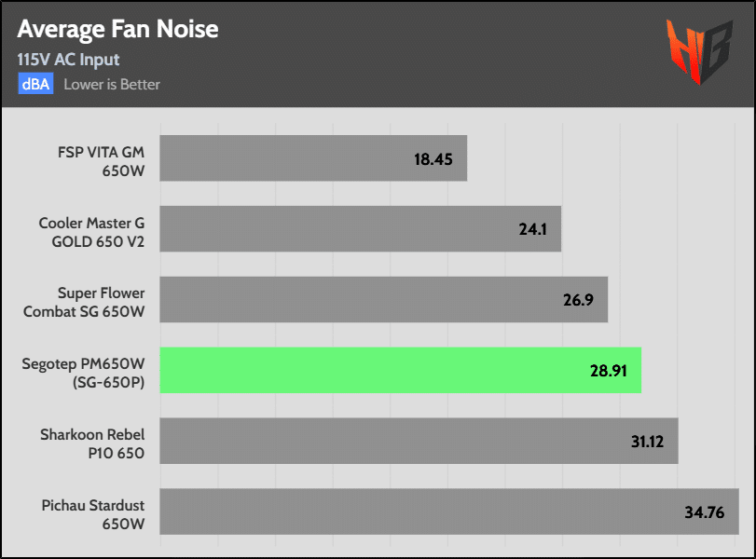Viewport: 756px width, 559px height.
Task: Click the HB logo icon
Action: pyautogui.click(x=699, y=51)
